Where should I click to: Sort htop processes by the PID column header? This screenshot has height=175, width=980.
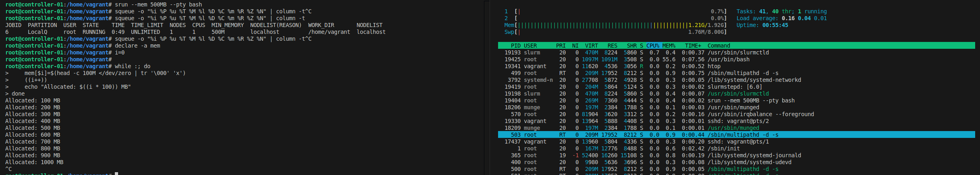pos(515,46)
